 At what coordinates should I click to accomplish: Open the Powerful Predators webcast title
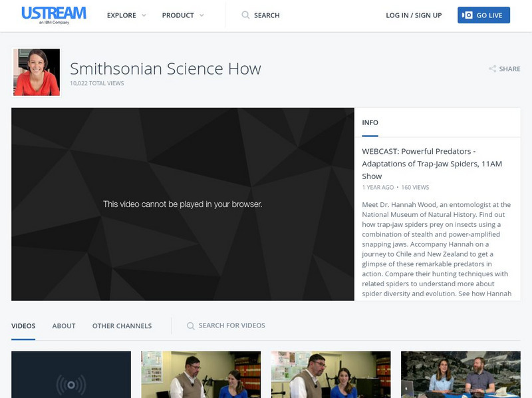[x=432, y=164]
